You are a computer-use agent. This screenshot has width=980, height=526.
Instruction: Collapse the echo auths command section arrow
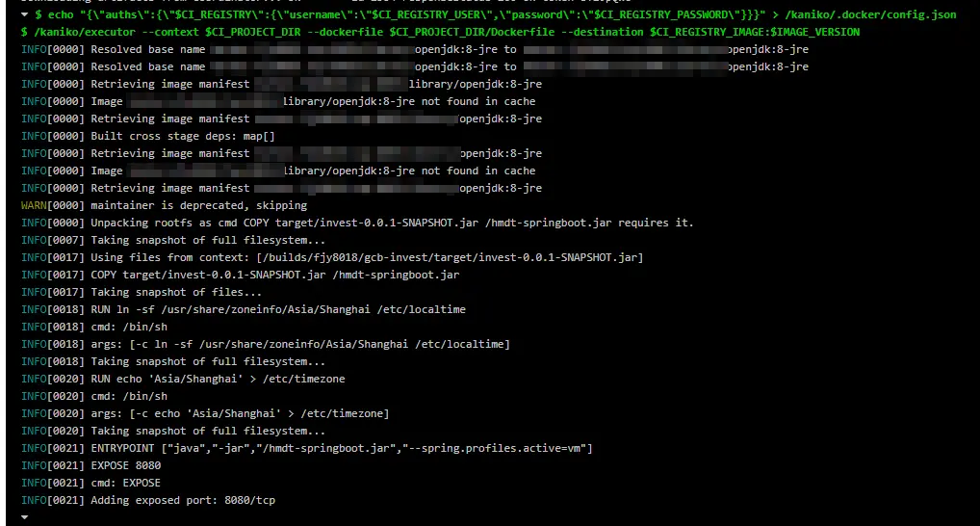[24, 14]
